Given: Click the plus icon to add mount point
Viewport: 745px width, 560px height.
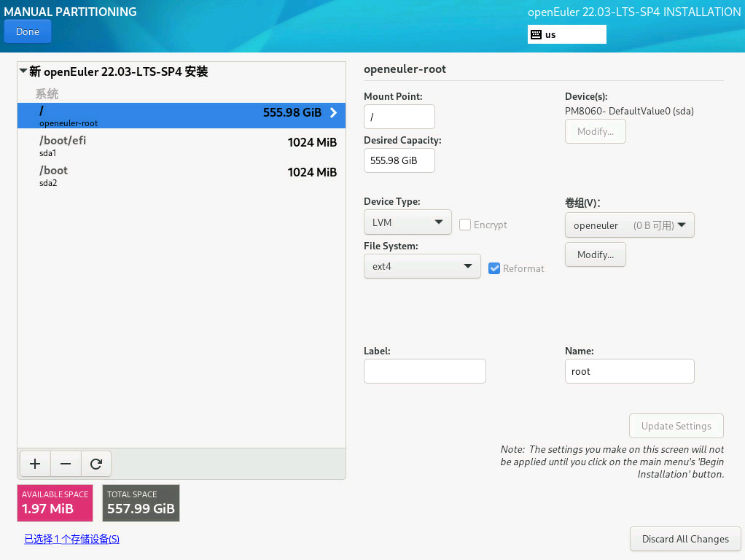Looking at the screenshot, I should pyautogui.click(x=35, y=464).
